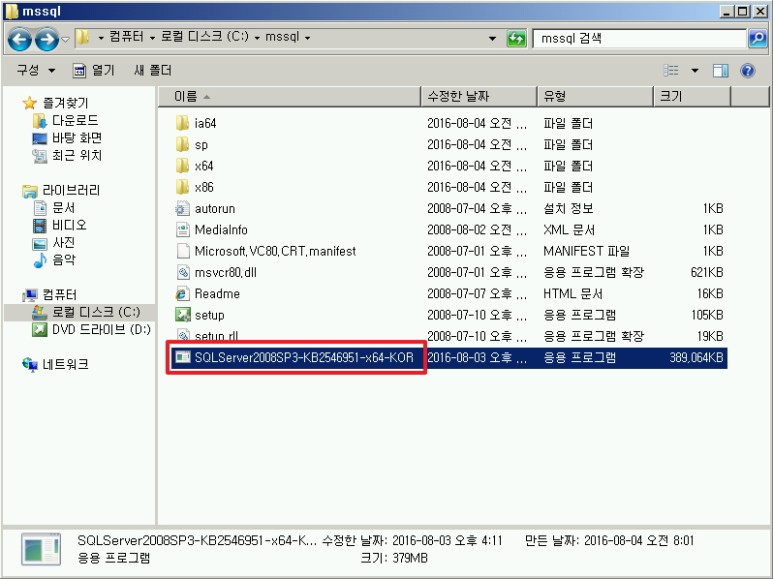Screen dimensions: 773x579
Task: Select the setup application icon
Action: pyautogui.click(x=182, y=315)
